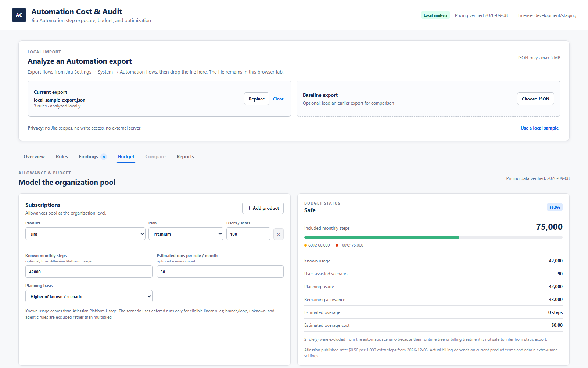Click the Baseline export drop zone
Screen dimensions: 588x368
429,99
